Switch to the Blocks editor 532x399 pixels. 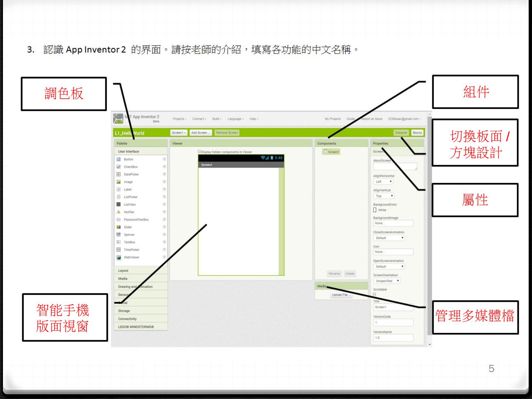(417, 133)
